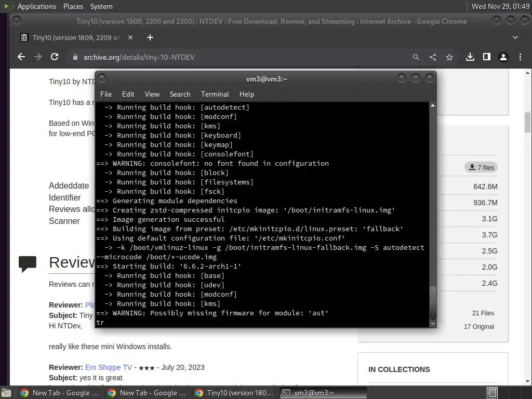This screenshot has width=532, height=399.
Task: Toggle Chrome side panel icon
Action: pos(486,57)
